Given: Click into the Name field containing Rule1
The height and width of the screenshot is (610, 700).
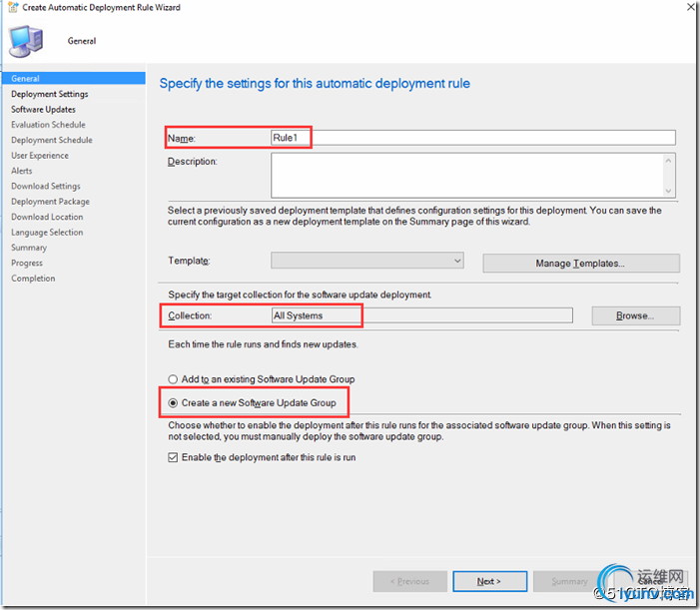Looking at the screenshot, I should 473,138.
